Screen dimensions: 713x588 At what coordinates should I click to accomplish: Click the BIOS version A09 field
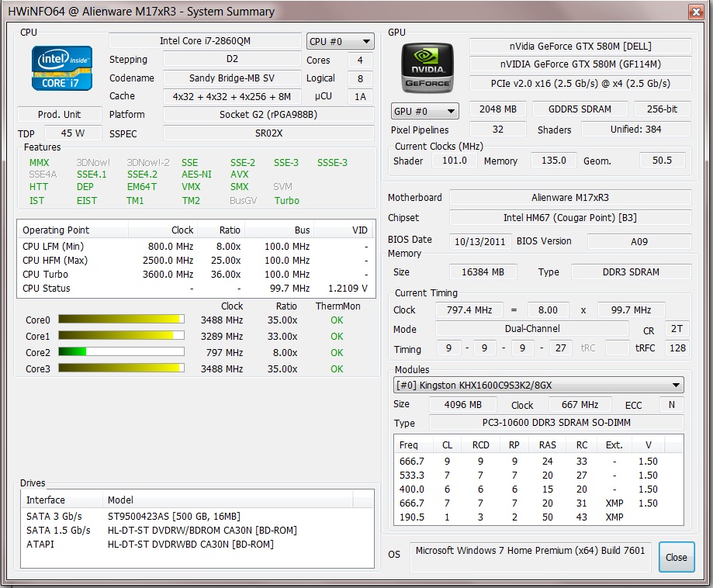point(639,241)
